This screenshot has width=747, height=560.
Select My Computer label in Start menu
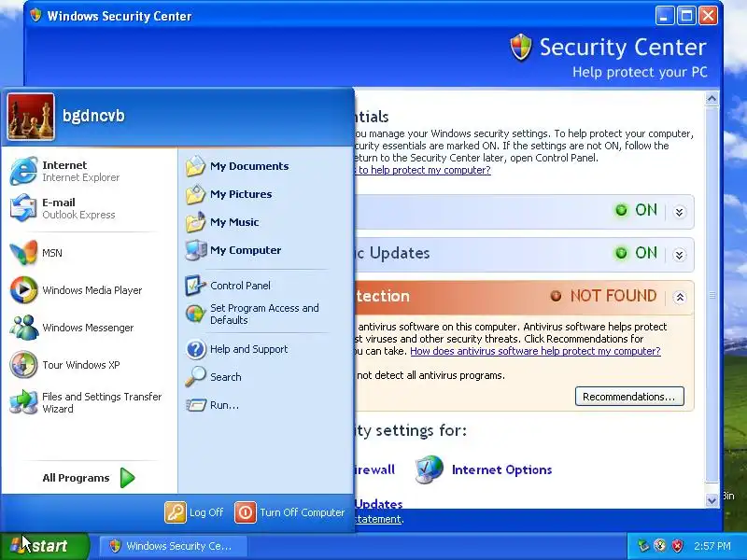pos(246,250)
